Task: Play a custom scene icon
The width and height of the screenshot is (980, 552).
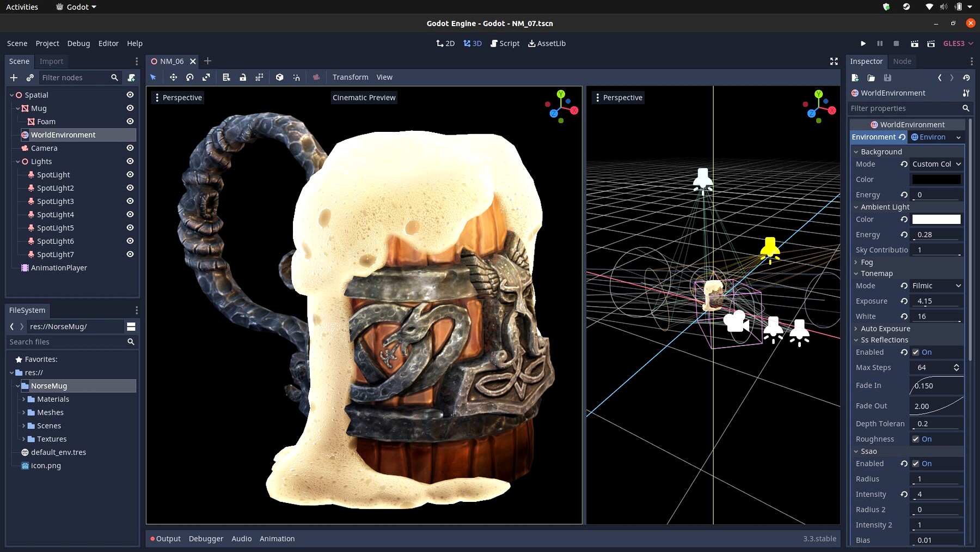Action: [931, 44]
